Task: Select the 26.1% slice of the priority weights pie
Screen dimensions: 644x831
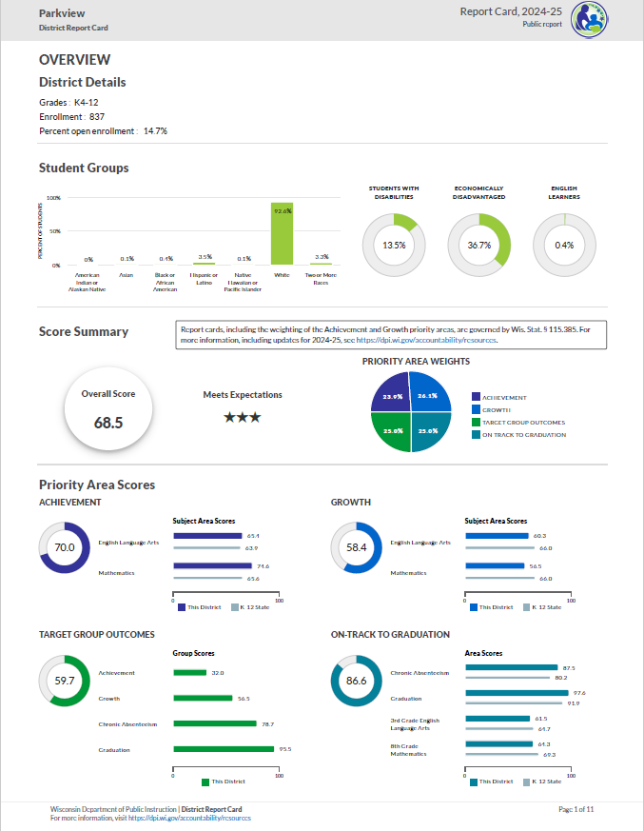Action: [430, 393]
